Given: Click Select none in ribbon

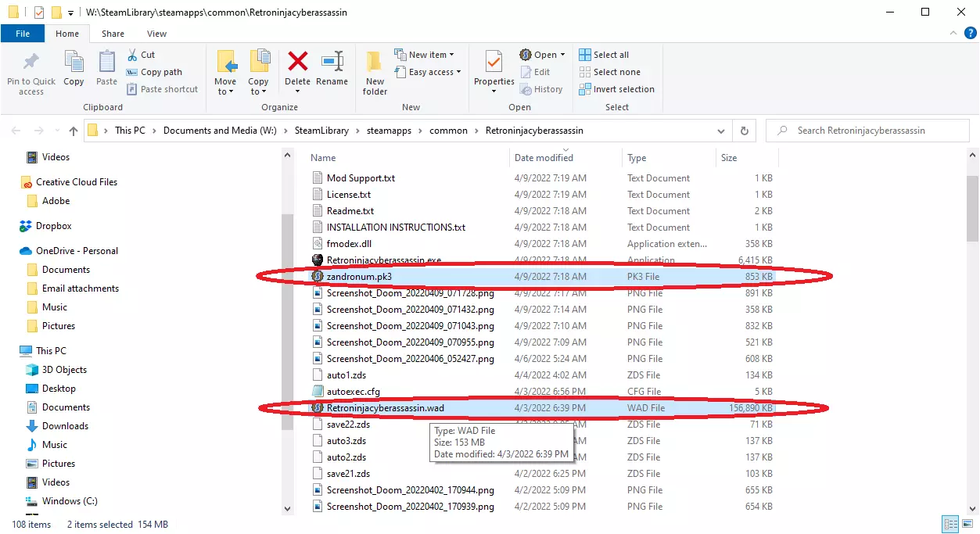Looking at the screenshot, I should pyautogui.click(x=609, y=72).
